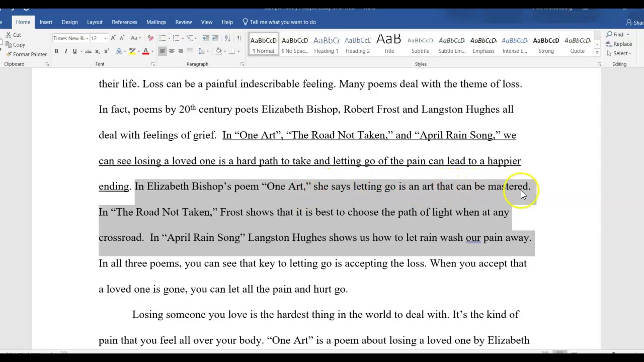The width and height of the screenshot is (644, 362).
Task: Apply the No Spacing style
Action: tap(295, 45)
